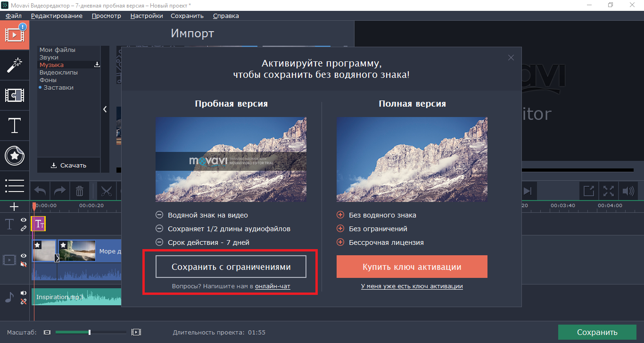Click the Redo arrow in toolbar
The height and width of the screenshot is (343, 644).
coord(60,191)
